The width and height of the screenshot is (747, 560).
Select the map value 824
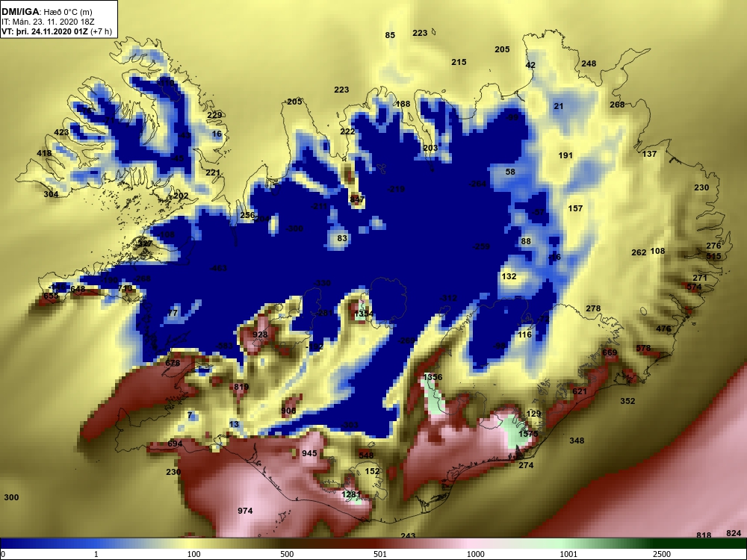point(734,533)
